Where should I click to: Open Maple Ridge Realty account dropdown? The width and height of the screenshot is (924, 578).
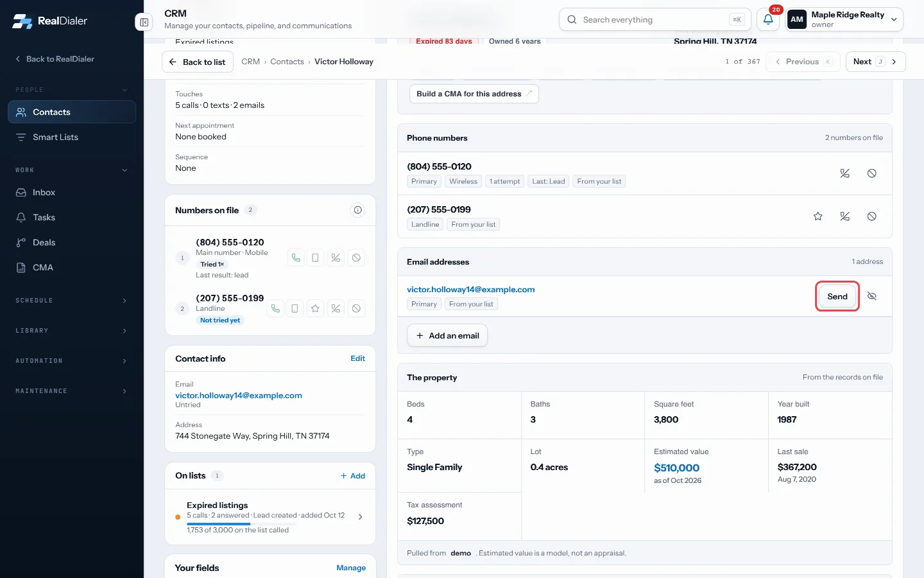(x=844, y=19)
